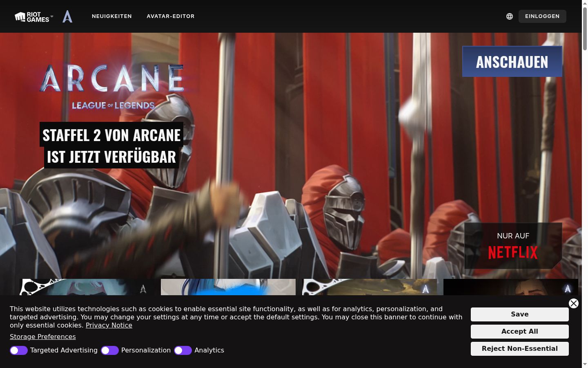The width and height of the screenshot is (588, 368).
Task: Open the first news card thumbnail
Action: point(87,287)
